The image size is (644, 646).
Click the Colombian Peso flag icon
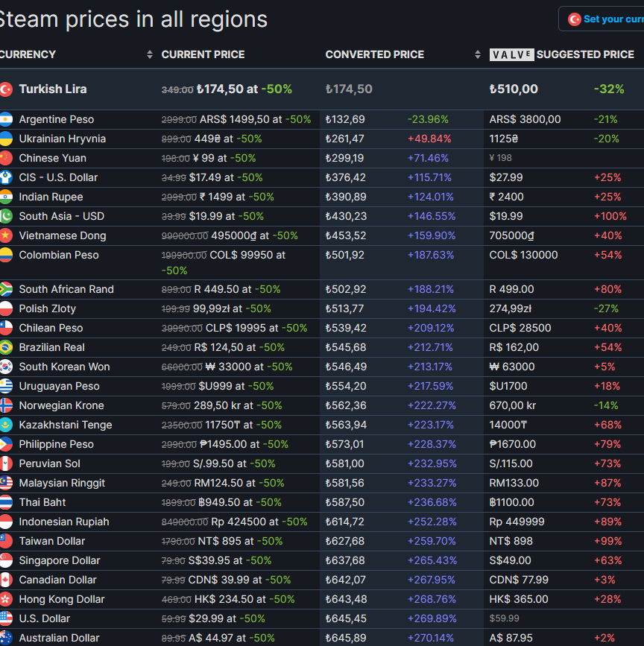point(6,255)
